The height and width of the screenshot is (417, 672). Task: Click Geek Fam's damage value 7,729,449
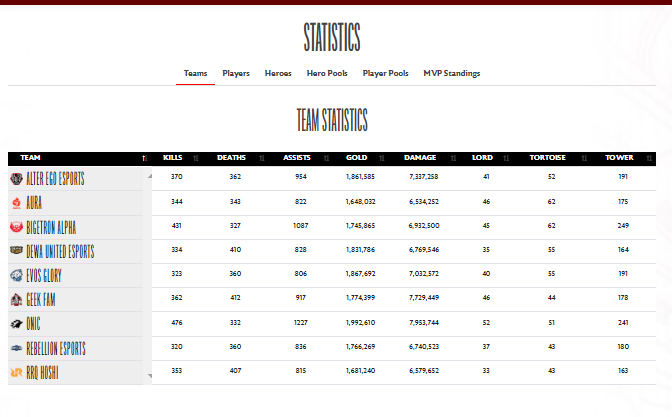(x=424, y=298)
